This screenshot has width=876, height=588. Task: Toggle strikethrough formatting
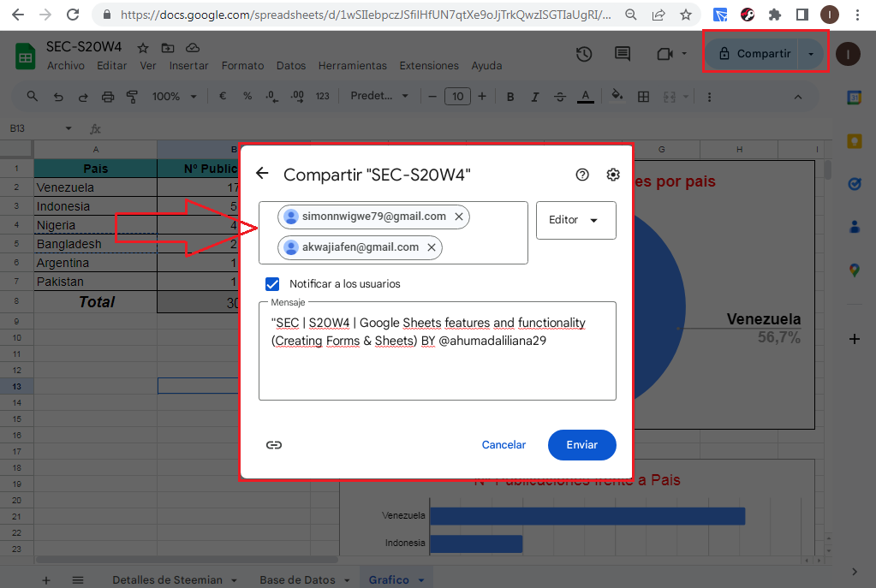pyautogui.click(x=560, y=98)
